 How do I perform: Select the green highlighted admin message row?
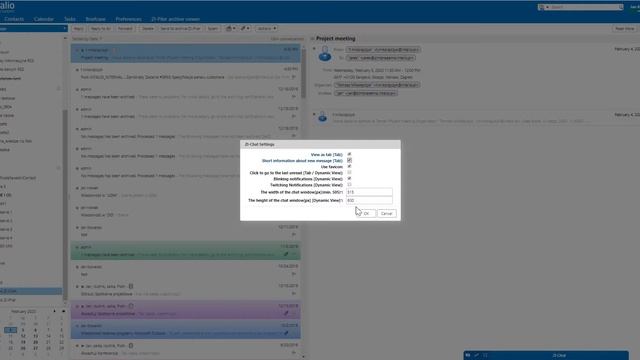(x=186, y=251)
